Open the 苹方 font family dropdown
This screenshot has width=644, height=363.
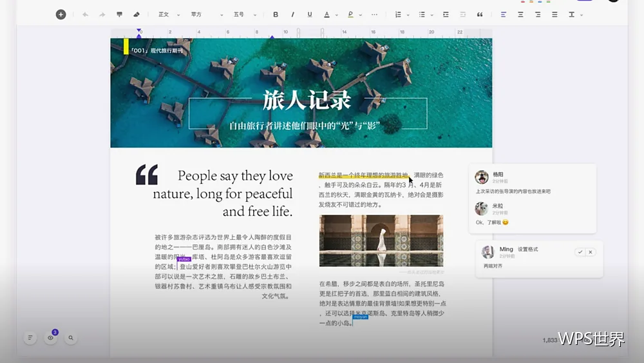(207, 14)
